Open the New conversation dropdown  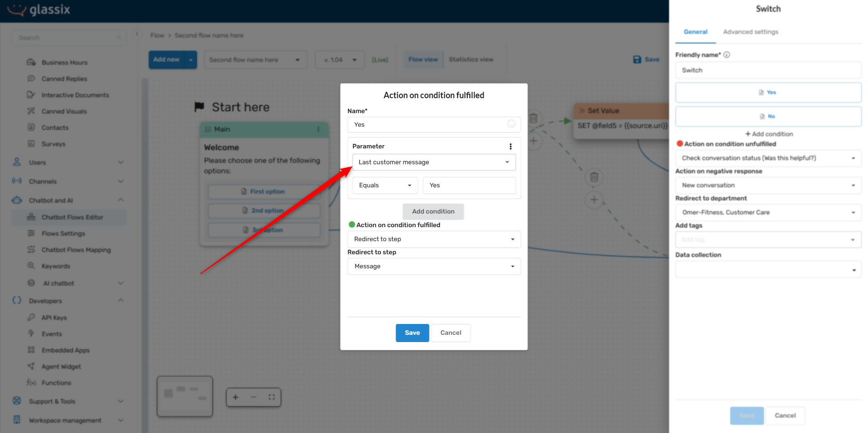768,185
